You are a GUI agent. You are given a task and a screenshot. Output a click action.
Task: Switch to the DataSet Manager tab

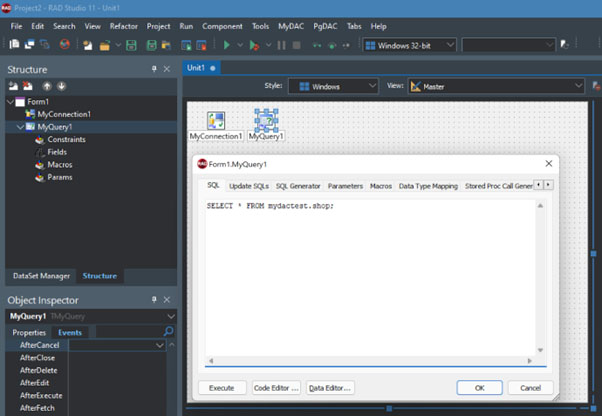[41, 276]
